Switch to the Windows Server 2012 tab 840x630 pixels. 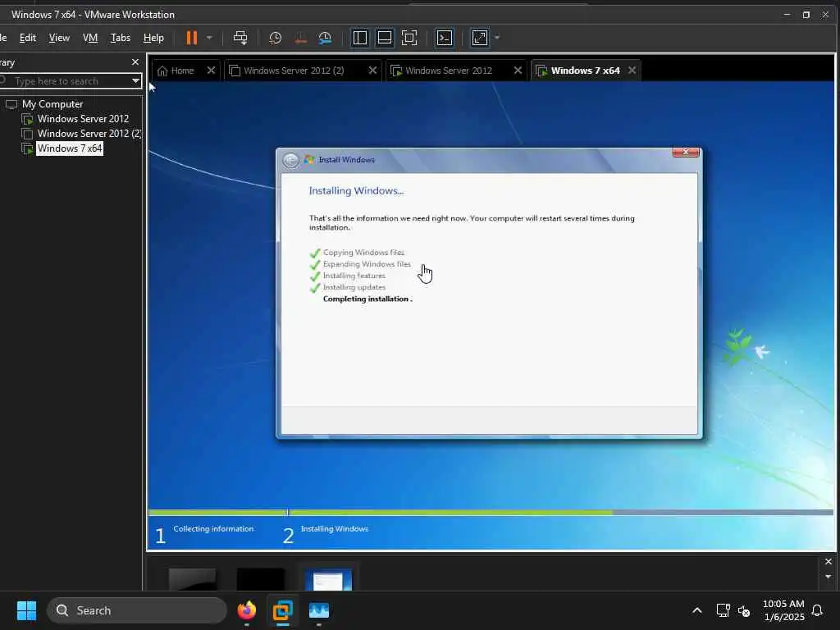449,71
